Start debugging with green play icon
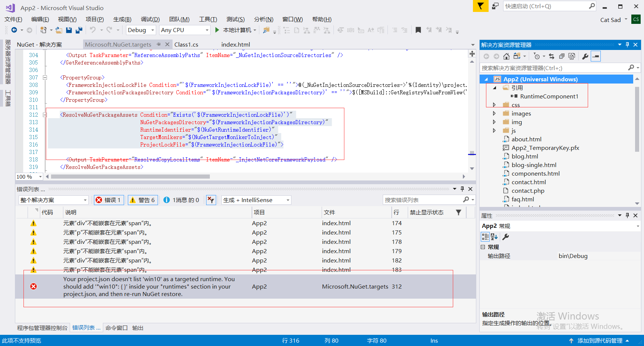 pyautogui.click(x=217, y=30)
